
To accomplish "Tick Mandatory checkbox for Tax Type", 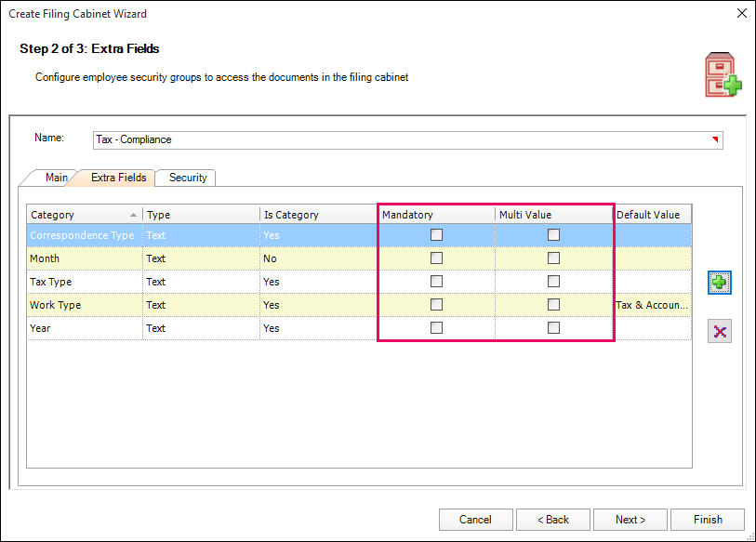I will click(436, 282).
